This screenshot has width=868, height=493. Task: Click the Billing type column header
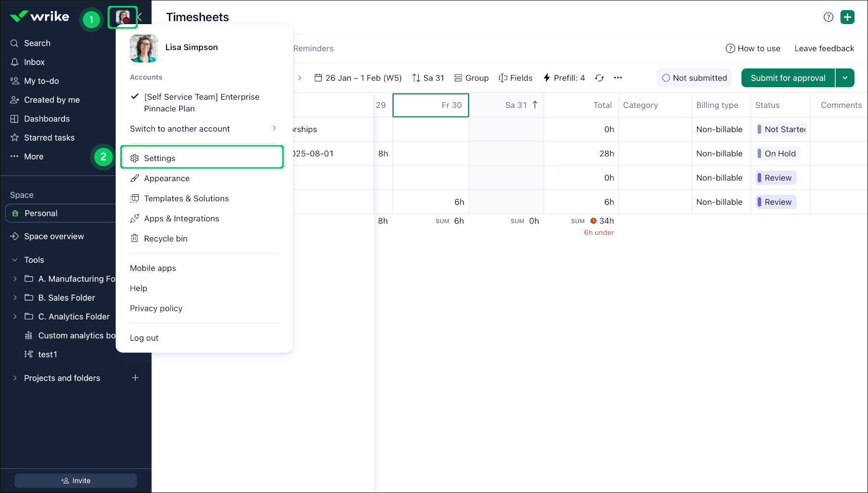[721, 105]
